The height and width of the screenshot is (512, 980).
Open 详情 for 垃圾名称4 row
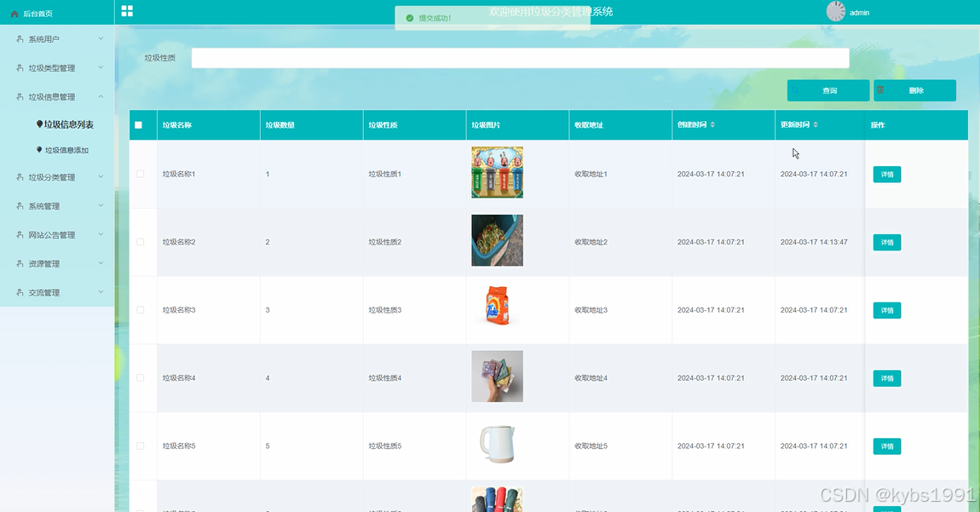[887, 378]
